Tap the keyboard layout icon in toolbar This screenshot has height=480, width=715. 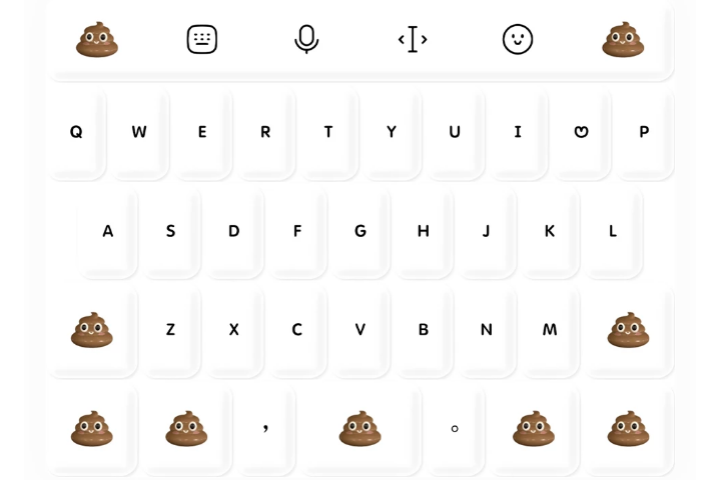click(202, 39)
